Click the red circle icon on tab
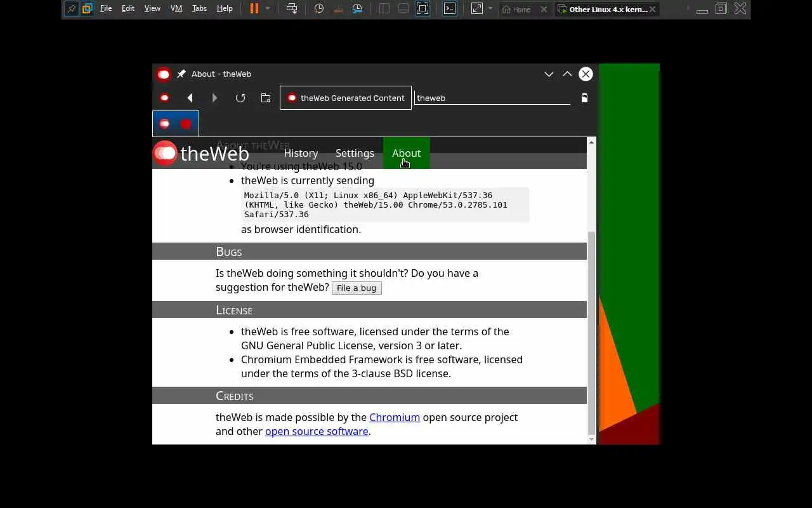This screenshot has width=812, height=508. [x=186, y=124]
